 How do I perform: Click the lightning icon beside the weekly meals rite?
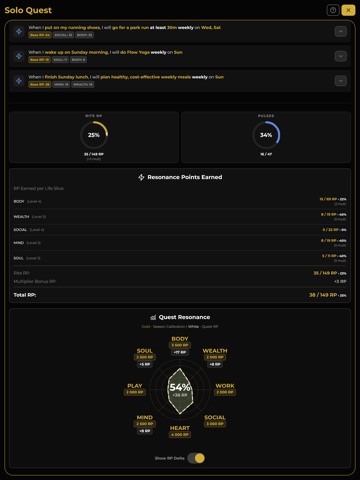click(x=19, y=81)
